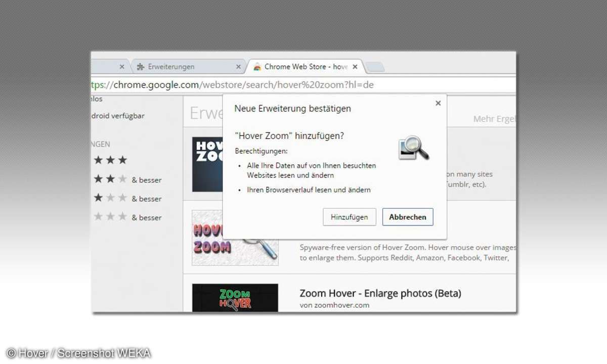Image resolution: width=607 pixels, height=364 pixels.
Task: Open a new browser tab
Action: tap(375, 67)
